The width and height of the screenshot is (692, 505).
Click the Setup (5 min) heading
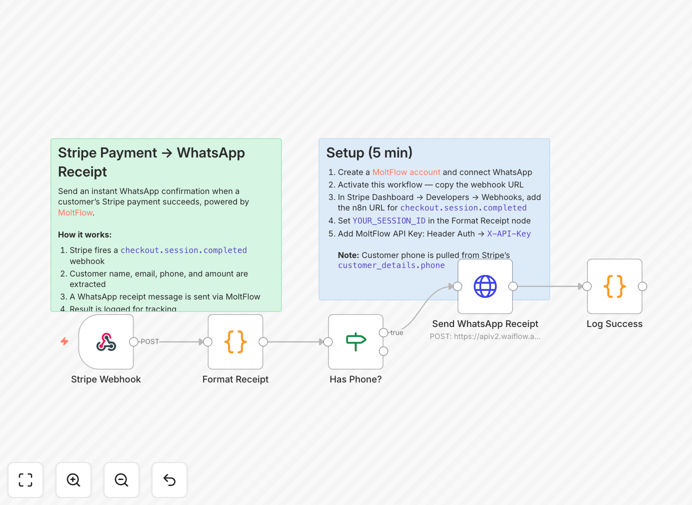click(369, 153)
